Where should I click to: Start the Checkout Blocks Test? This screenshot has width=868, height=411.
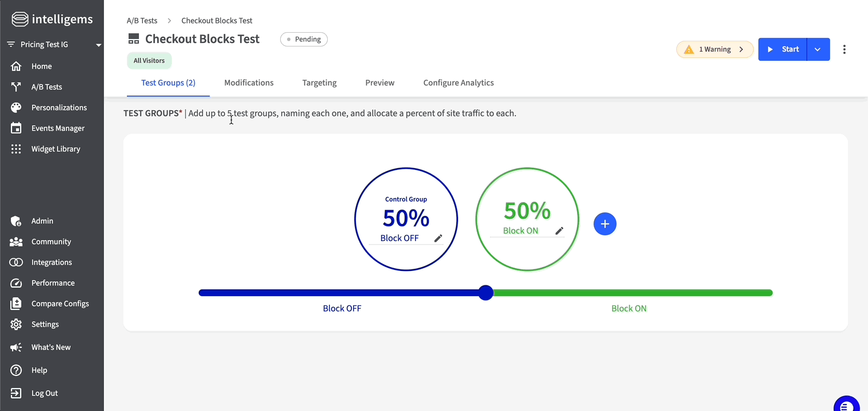(x=783, y=49)
